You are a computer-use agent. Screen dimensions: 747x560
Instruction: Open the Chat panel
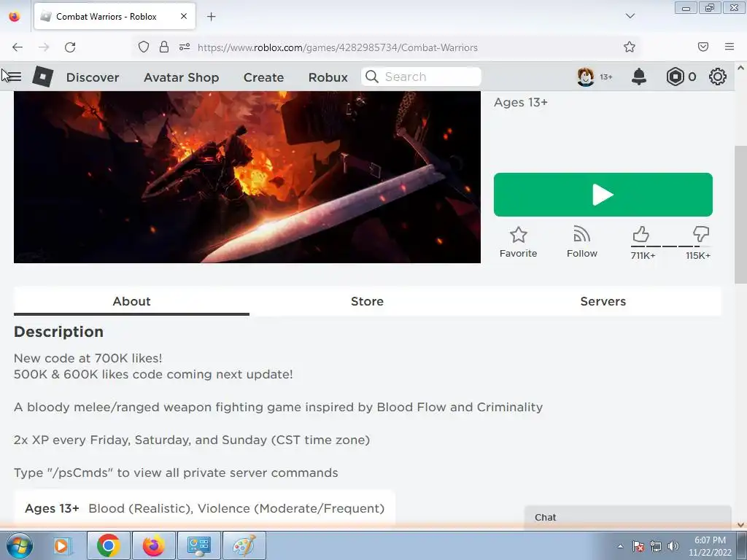pyautogui.click(x=627, y=517)
